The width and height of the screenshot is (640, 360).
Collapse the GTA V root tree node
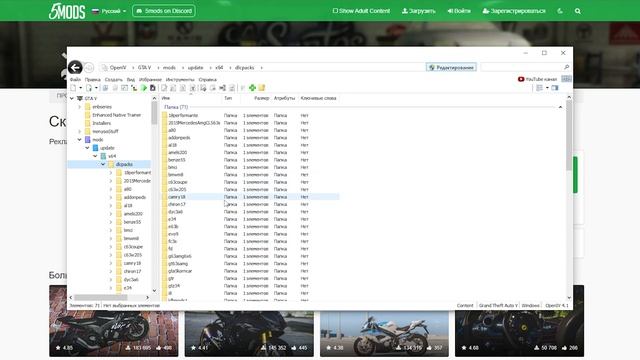72,98
